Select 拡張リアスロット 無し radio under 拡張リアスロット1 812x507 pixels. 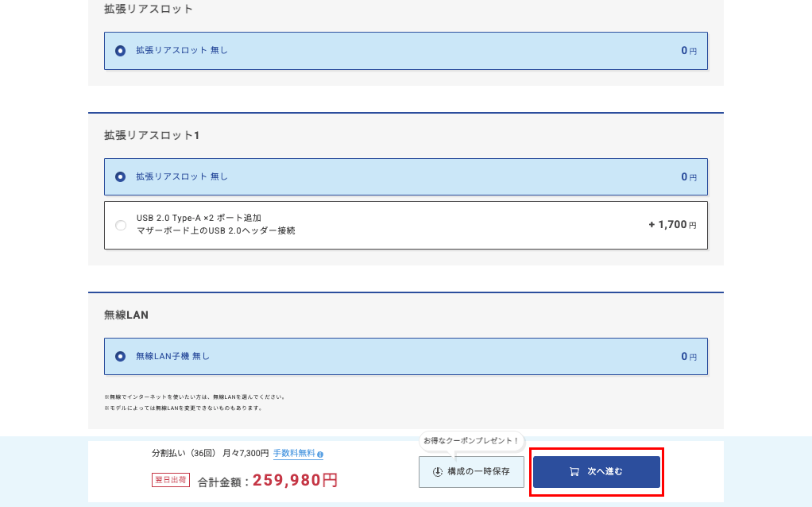coord(121,177)
